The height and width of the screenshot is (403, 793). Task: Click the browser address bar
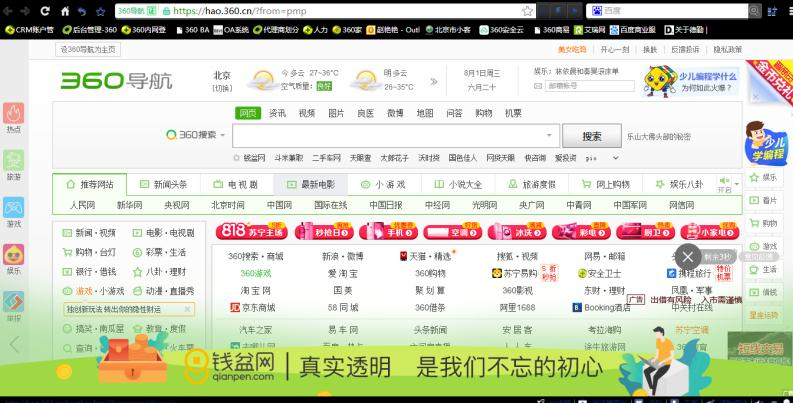pos(325,11)
